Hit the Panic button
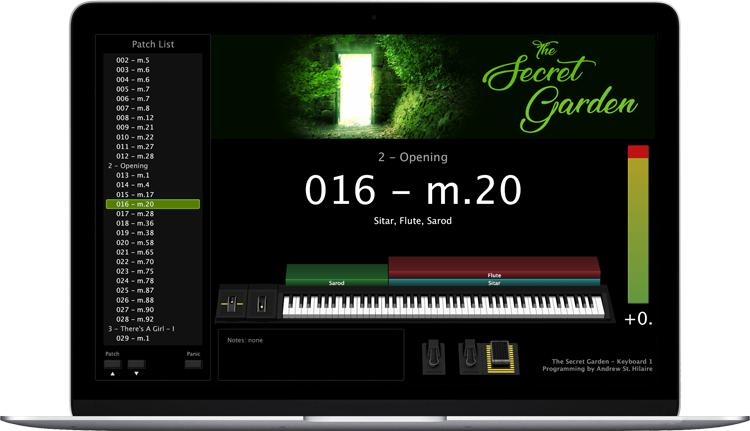Image resolution: width=750 pixels, height=431 pixels. click(193, 365)
